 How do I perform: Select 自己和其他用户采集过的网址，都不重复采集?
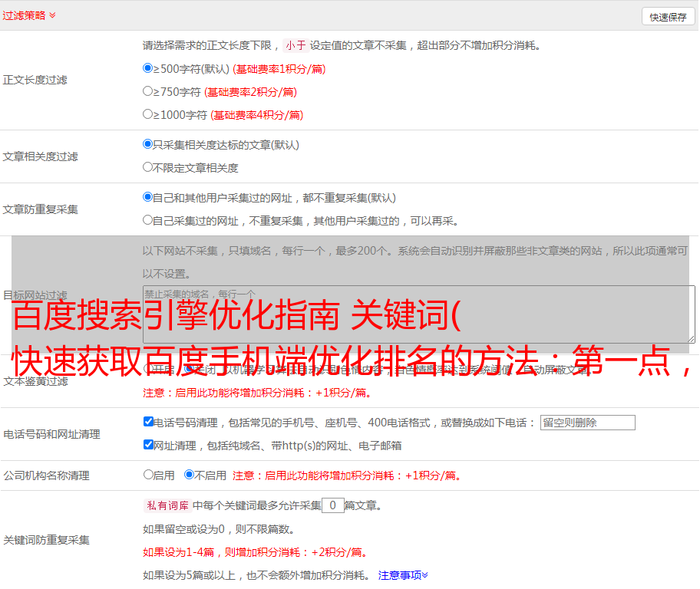click(147, 197)
